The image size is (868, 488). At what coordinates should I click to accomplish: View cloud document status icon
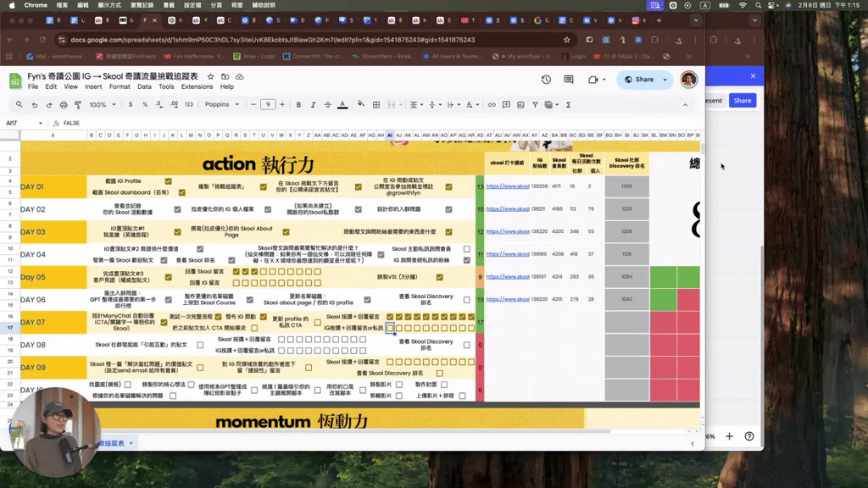240,76
